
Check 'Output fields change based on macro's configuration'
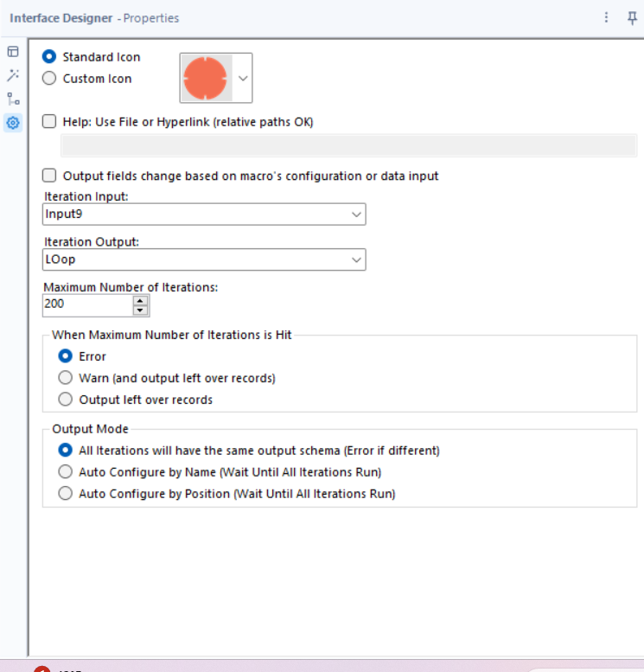[x=49, y=176]
